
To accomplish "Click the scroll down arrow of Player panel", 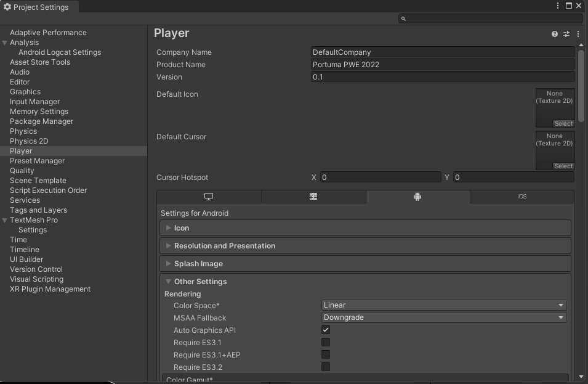I will [x=581, y=377].
